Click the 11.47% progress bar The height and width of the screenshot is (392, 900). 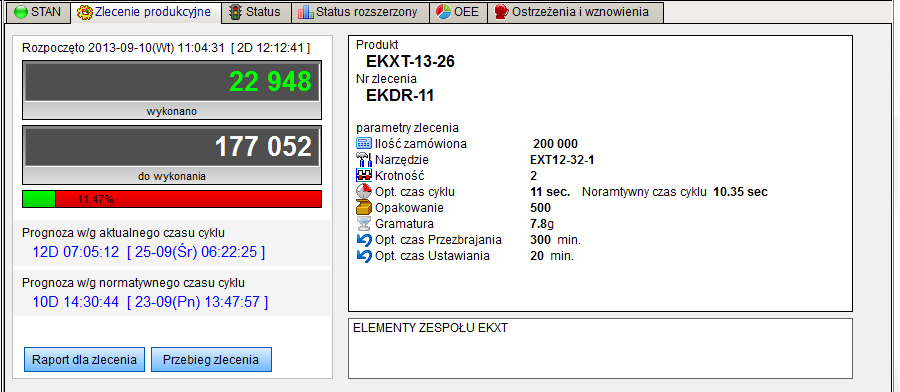click(172, 199)
